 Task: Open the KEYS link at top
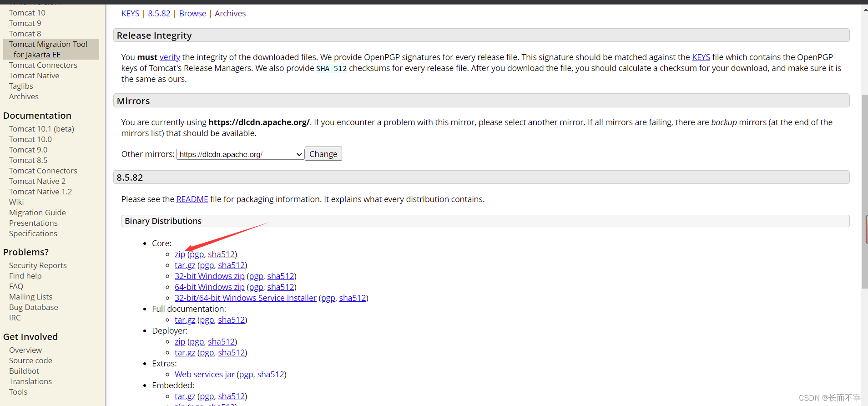point(130,14)
